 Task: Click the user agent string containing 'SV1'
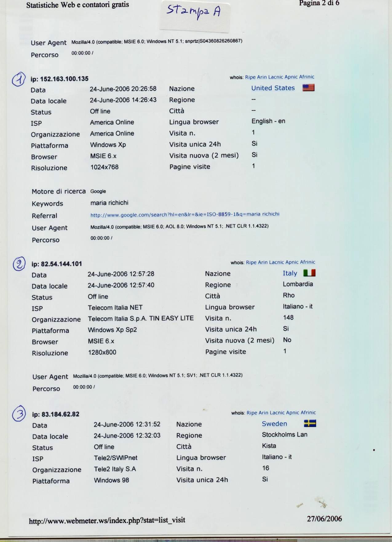pyautogui.click(x=158, y=376)
